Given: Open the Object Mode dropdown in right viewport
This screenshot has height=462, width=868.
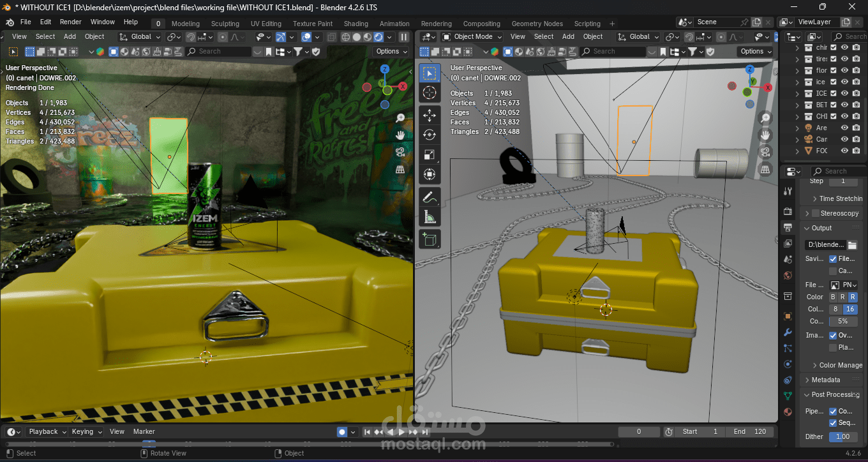Looking at the screenshot, I should coord(472,37).
